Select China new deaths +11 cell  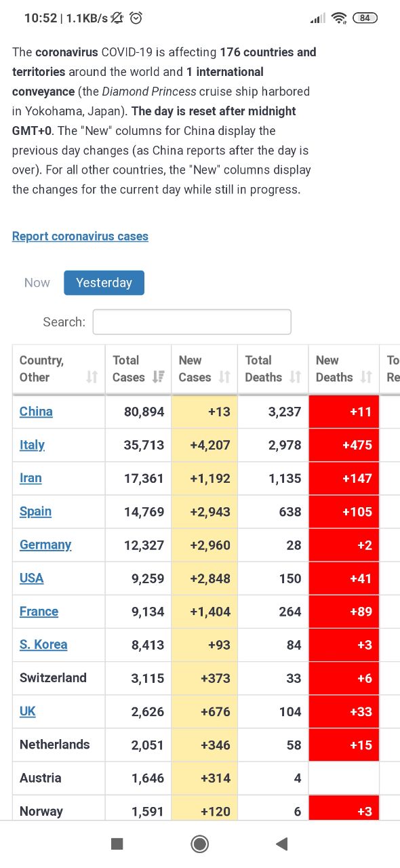pyautogui.click(x=344, y=412)
